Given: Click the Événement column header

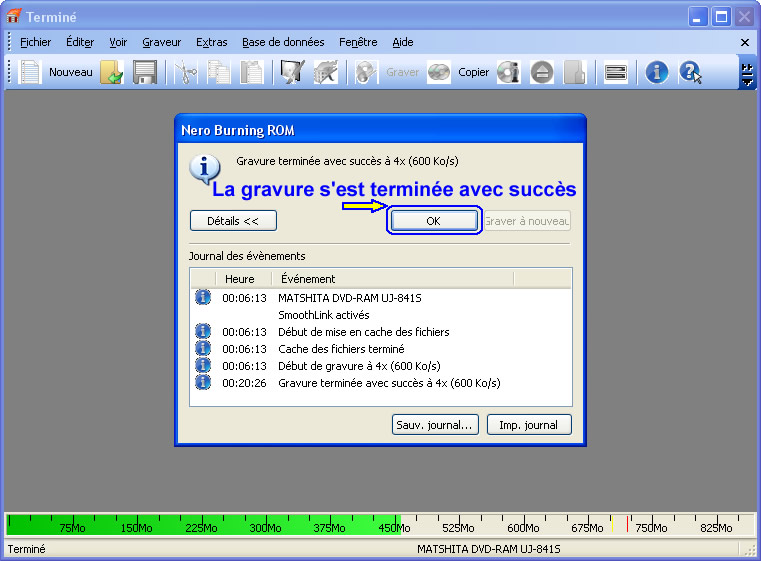Looking at the screenshot, I should coord(390,279).
